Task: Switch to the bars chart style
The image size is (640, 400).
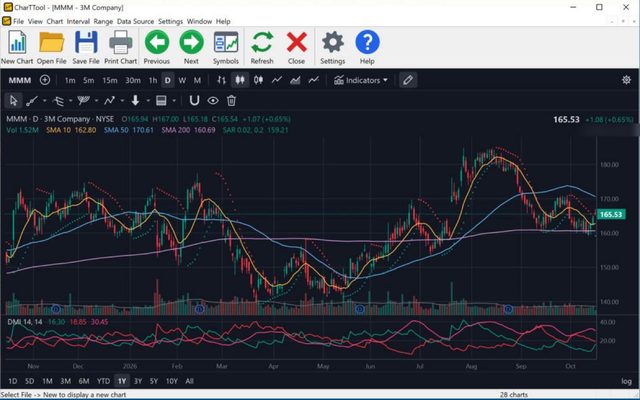Action: [x=221, y=80]
